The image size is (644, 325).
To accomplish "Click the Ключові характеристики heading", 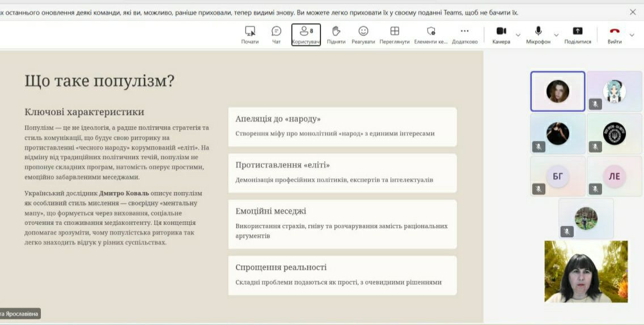I will 84,112.
